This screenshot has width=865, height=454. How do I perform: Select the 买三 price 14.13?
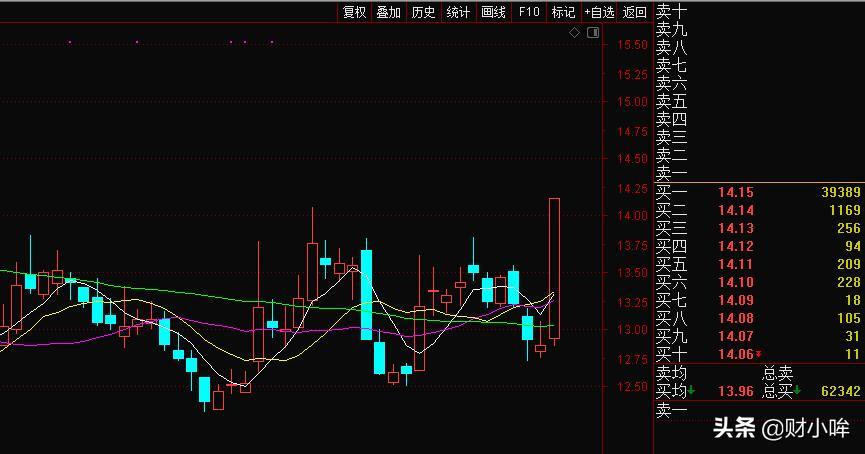click(x=735, y=228)
